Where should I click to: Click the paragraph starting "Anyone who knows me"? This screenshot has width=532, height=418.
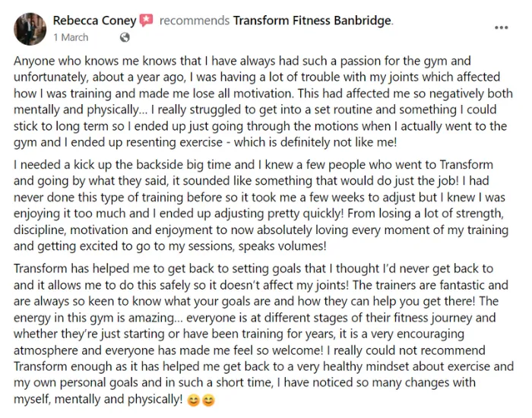[263, 101]
